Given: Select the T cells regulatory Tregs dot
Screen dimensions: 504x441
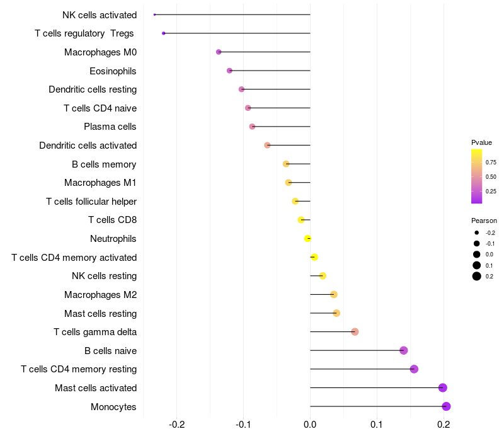Looking at the screenshot, I should [164, 33].
